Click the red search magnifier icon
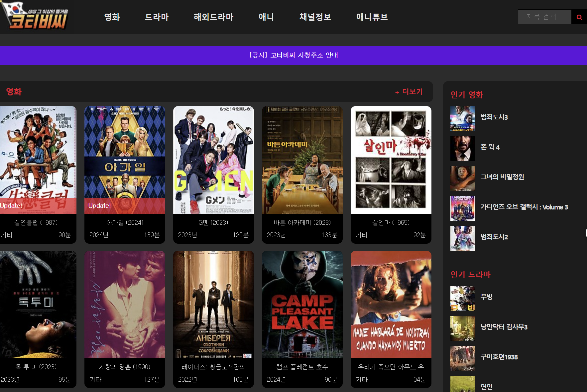587x392 pixels. tap(579, 17)
